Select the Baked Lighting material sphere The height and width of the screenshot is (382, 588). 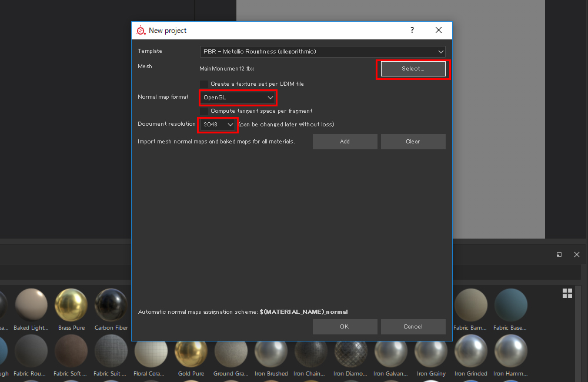(x=31, y=304)
